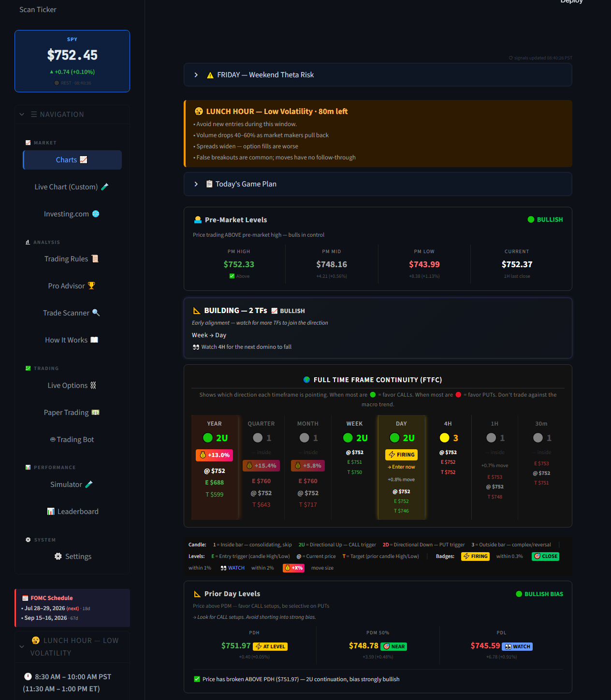Click the warning triangle in Friday banner

pyautogui.click(x=210, y=75)
